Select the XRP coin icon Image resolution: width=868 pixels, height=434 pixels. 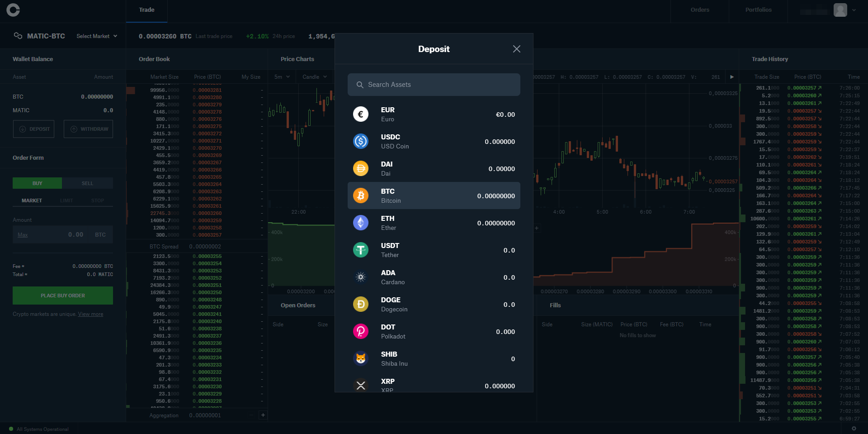coord(361,385)
